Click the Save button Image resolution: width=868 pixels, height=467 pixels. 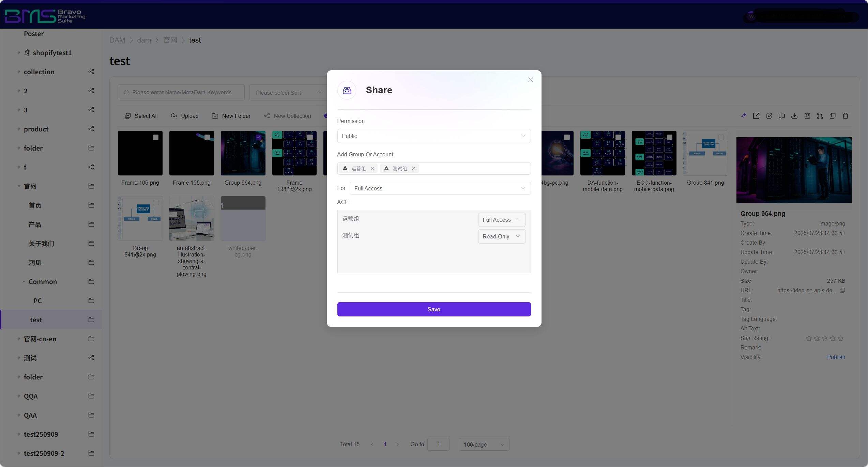tap(433, 309)
